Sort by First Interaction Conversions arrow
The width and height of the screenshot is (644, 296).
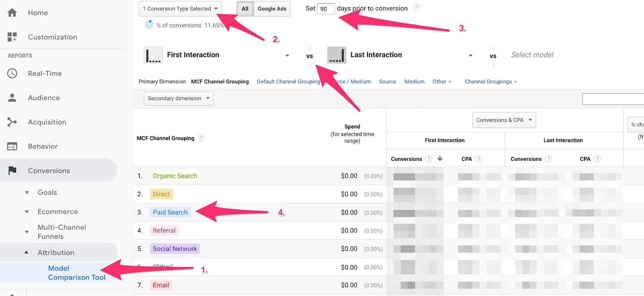tap(440, 158)
